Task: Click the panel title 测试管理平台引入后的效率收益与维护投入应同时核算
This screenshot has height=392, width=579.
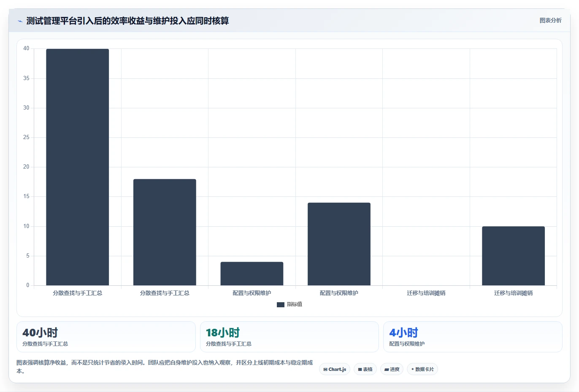Action: coord(127,21)
